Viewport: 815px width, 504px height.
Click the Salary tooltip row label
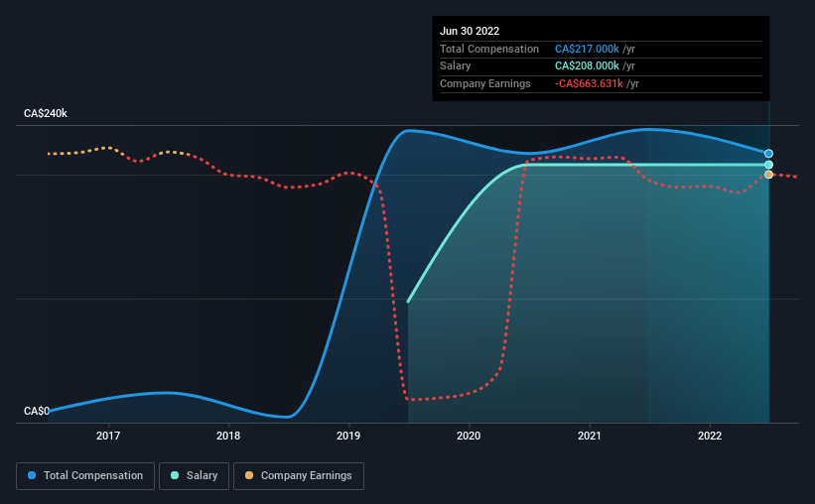point(456,66)
